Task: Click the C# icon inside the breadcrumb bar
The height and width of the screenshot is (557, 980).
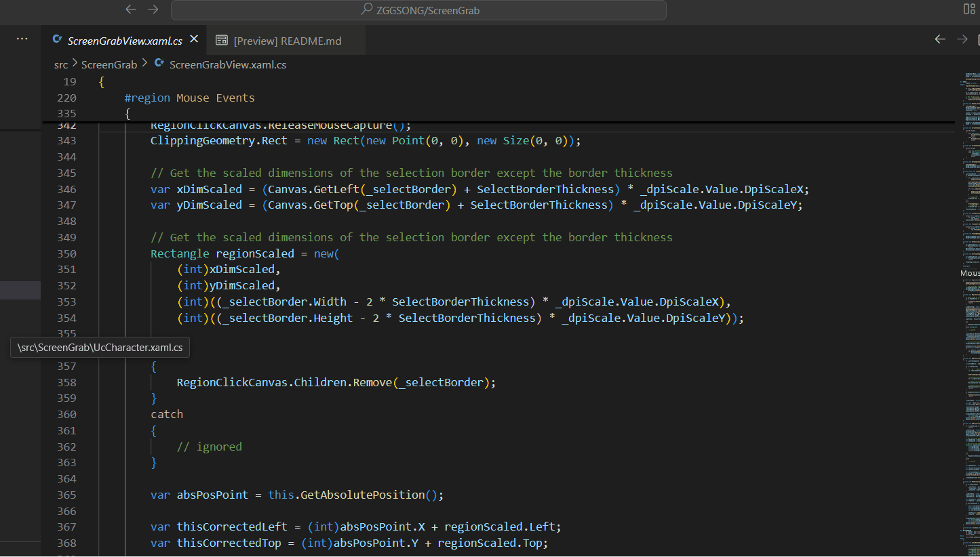Action: 159,64
